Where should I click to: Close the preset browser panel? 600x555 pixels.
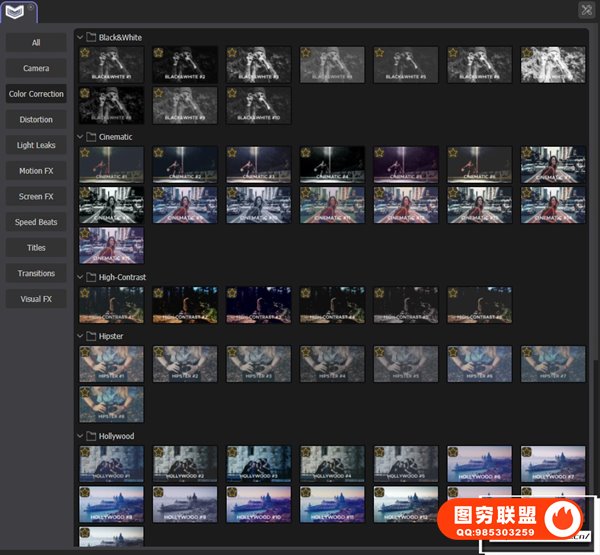tap(586, 10)
